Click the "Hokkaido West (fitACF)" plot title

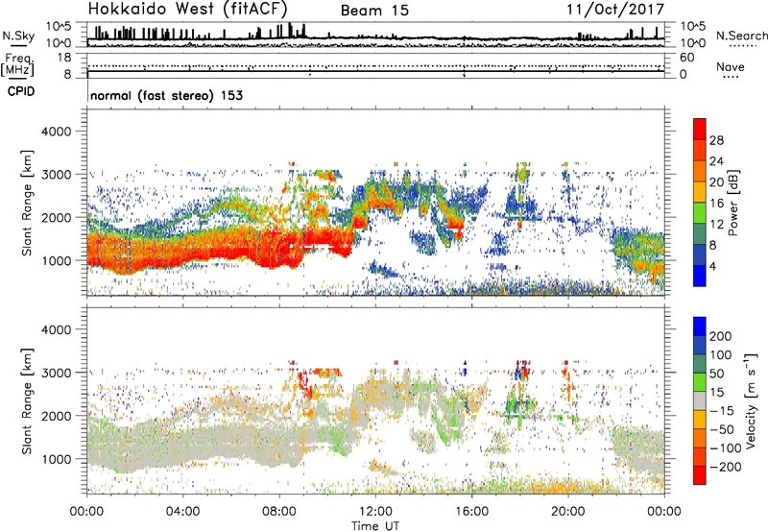[187, 10]
